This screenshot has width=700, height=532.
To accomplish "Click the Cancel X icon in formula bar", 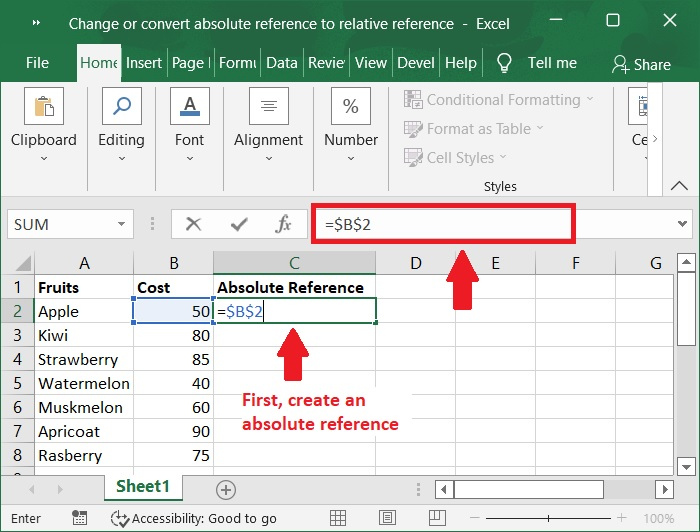I will pos(194,225).
